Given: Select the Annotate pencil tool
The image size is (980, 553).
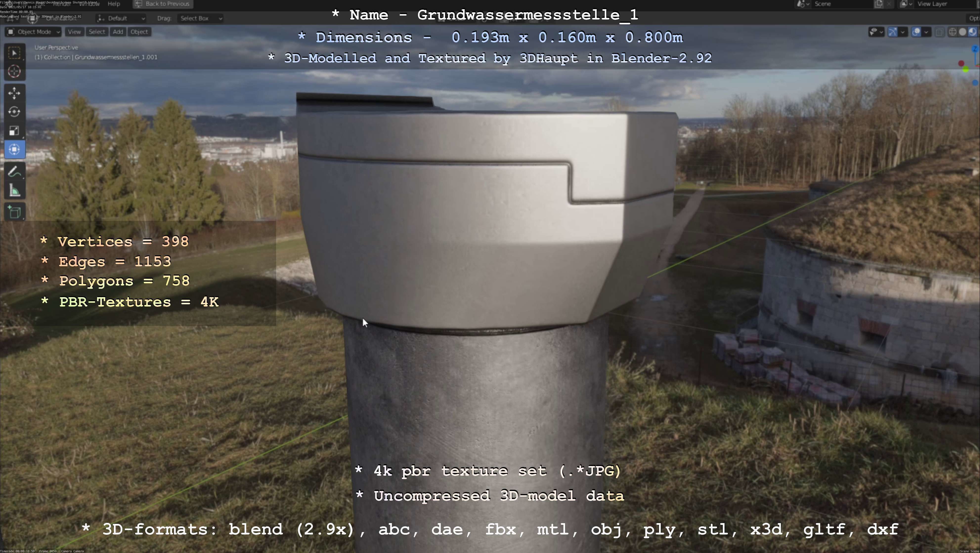Looking at the screenshot, I should tap(14, 171).
